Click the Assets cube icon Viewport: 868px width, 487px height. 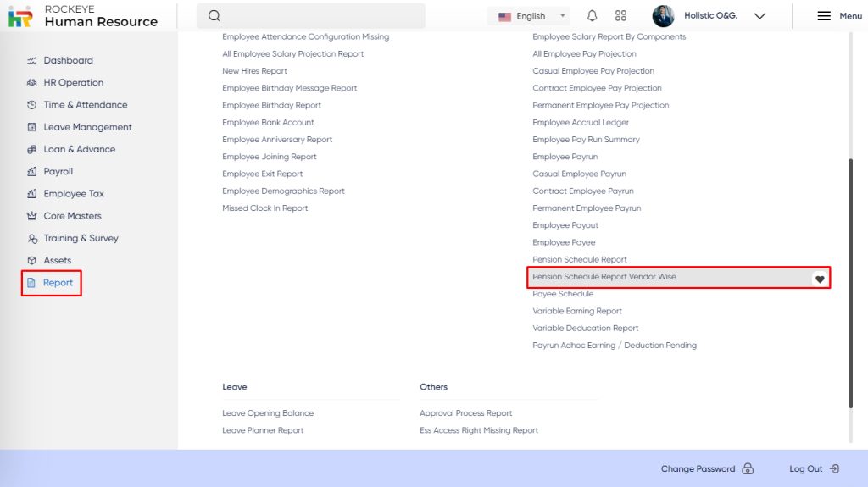pos(31,260)
